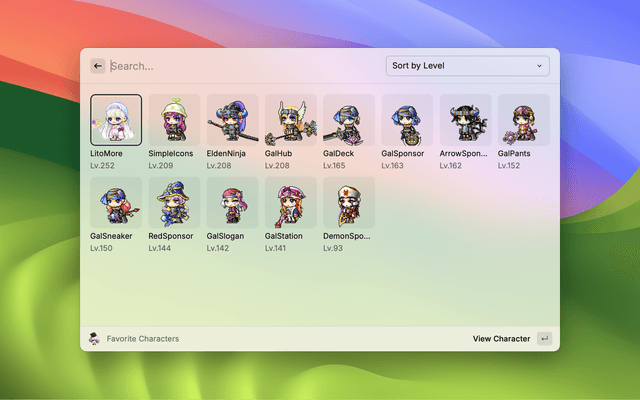This screenshot has height=400, width=640.
Task: Pick the GalHub character icon
Action: 290,120
